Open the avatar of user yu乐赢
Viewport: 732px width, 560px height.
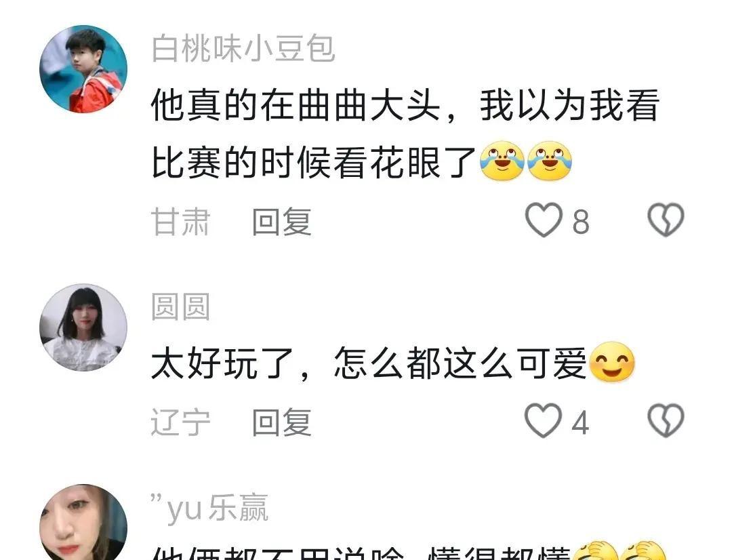coord(83,522)
